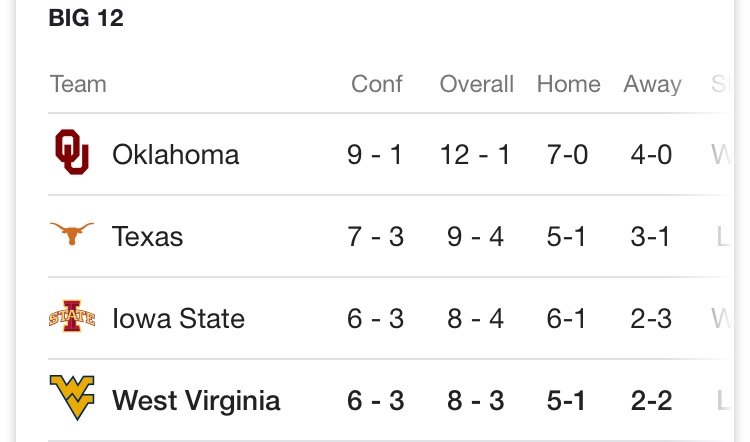Click Iowa State's 2-3 away record
Screen dimensions: 750x442
coord(651,318)
